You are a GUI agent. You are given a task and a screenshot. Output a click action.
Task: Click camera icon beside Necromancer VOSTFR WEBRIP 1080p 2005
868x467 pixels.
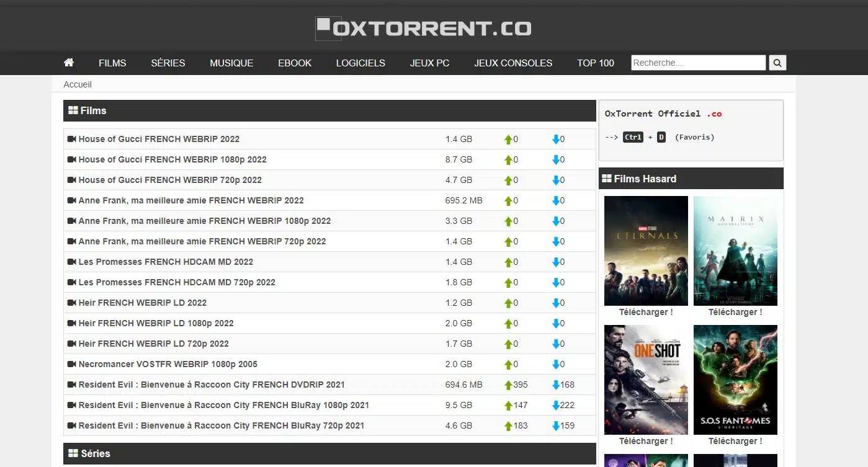71,364
